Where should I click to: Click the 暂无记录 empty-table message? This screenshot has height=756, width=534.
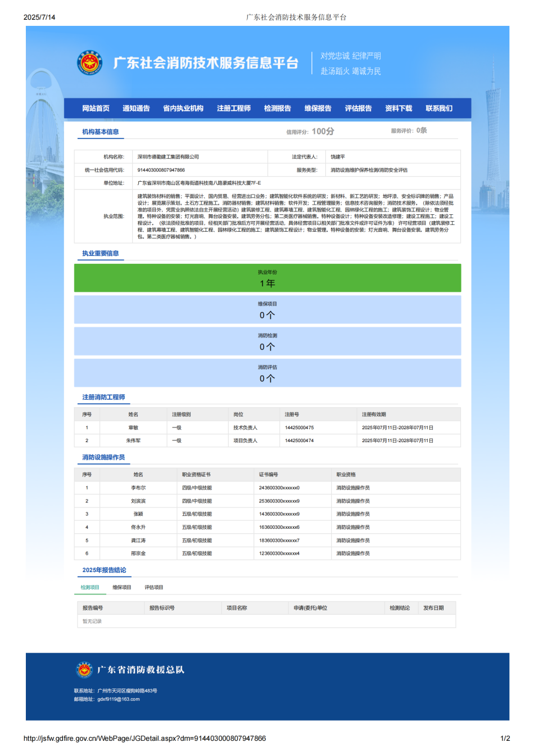coord(92,621)
